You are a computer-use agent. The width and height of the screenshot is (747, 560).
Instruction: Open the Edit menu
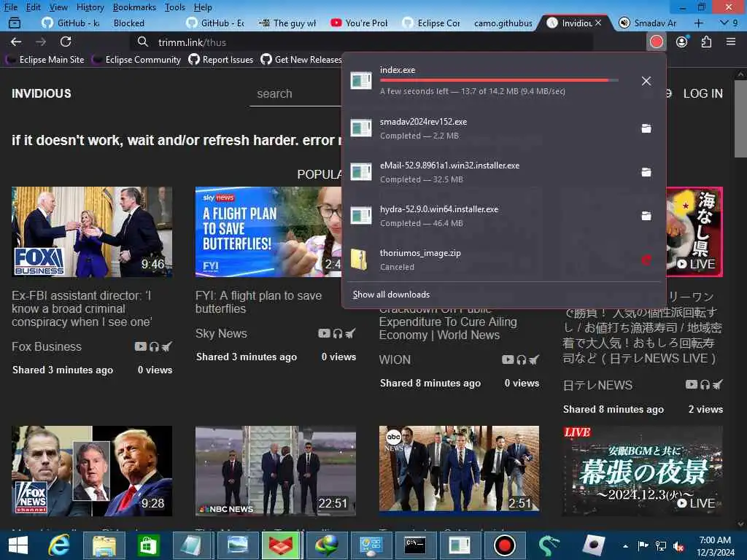coord(34,7)
